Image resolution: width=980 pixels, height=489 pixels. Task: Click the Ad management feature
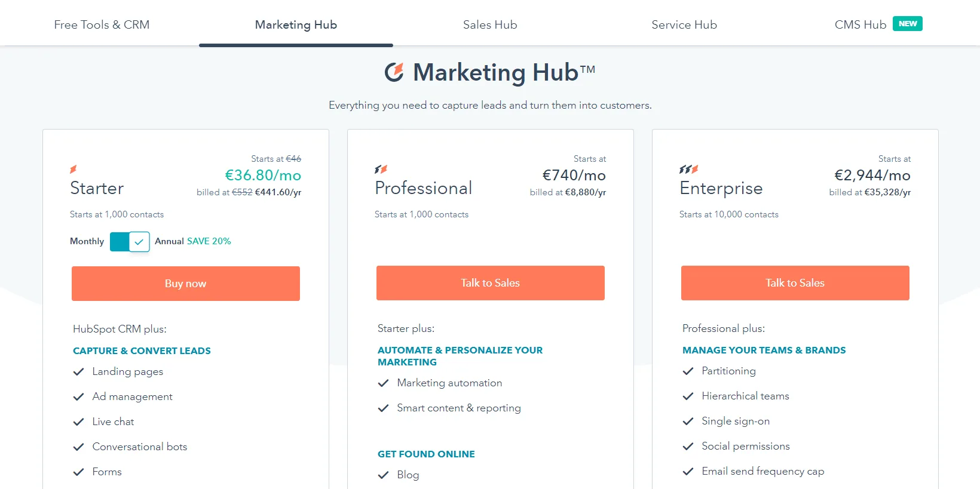133,396
